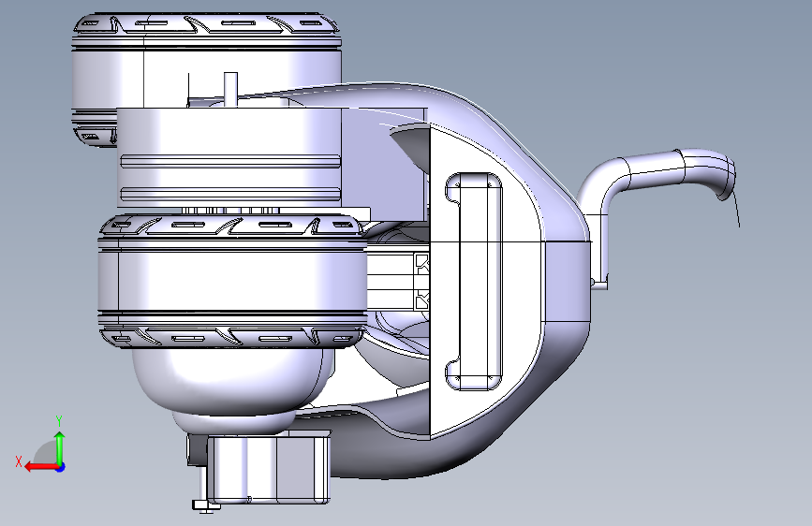The height and width of the screenshot is (526, 812).
Task: Select the thin vertical pin atop center cylinder
Action: pyautogui.click(x=231, y=89)
